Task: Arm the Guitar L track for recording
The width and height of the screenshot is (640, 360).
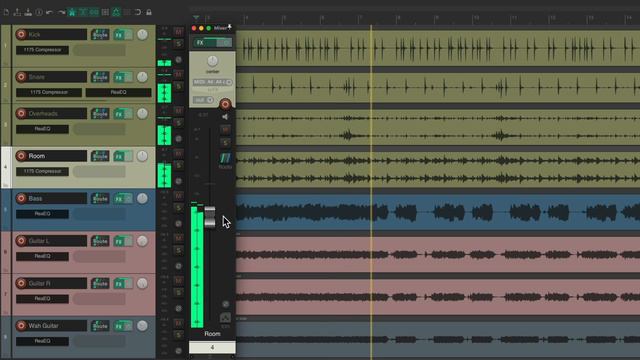Action: (x=21, y=241)
